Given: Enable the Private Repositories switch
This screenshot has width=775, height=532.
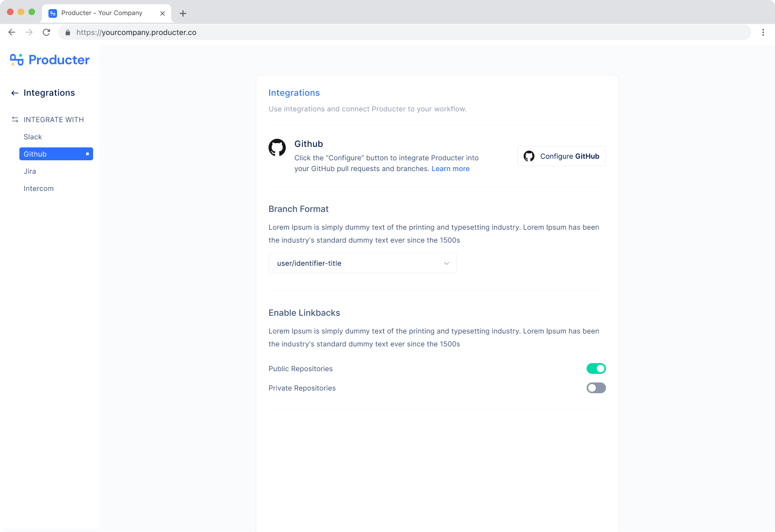Looking at the screenshot, I should pyautogui.click(x=596, y=388).
